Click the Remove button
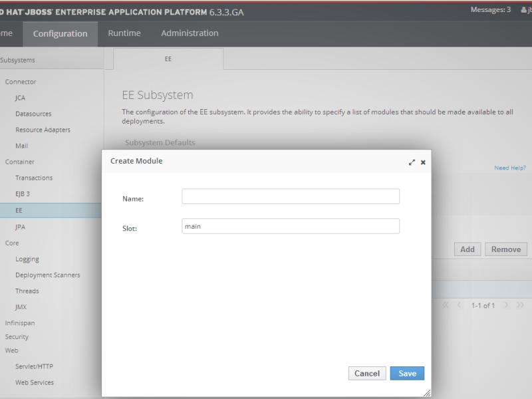This screenshot has height=399, width=532. [x=506, y=249]
